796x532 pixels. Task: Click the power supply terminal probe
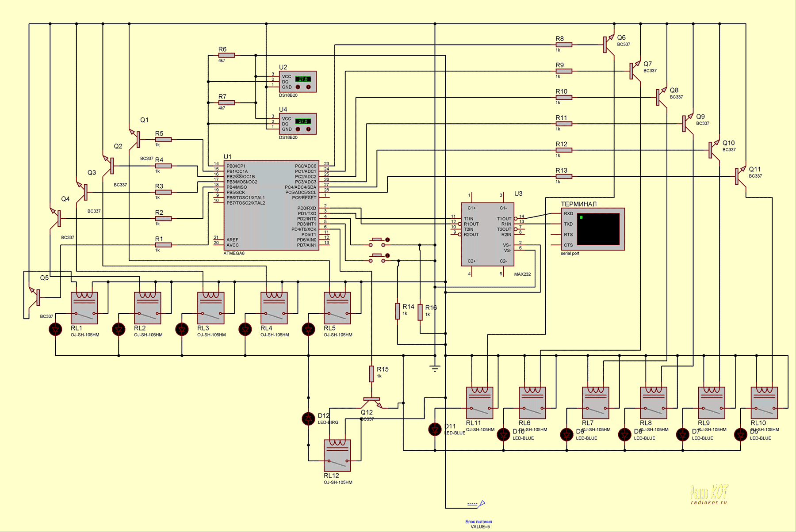pyautogui.click(x=482, y=503)
